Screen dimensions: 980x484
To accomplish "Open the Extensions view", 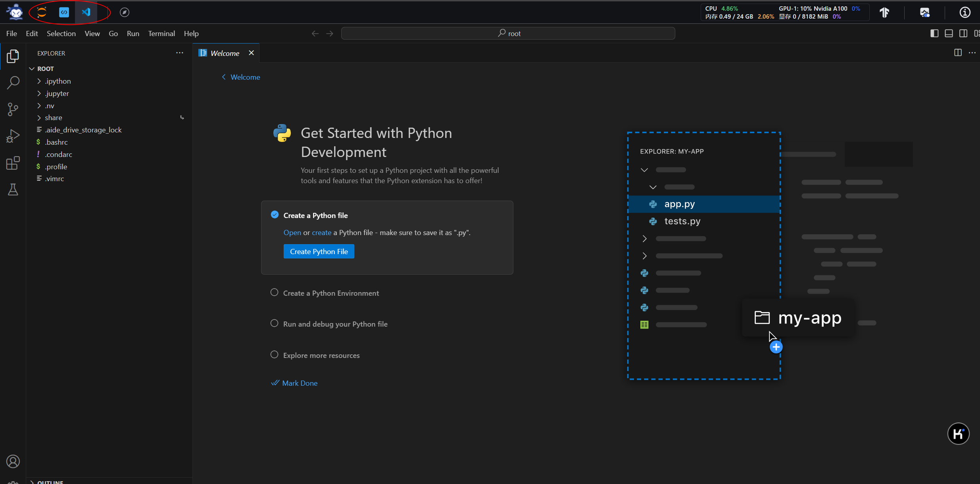I will click(x=13, y=163).
